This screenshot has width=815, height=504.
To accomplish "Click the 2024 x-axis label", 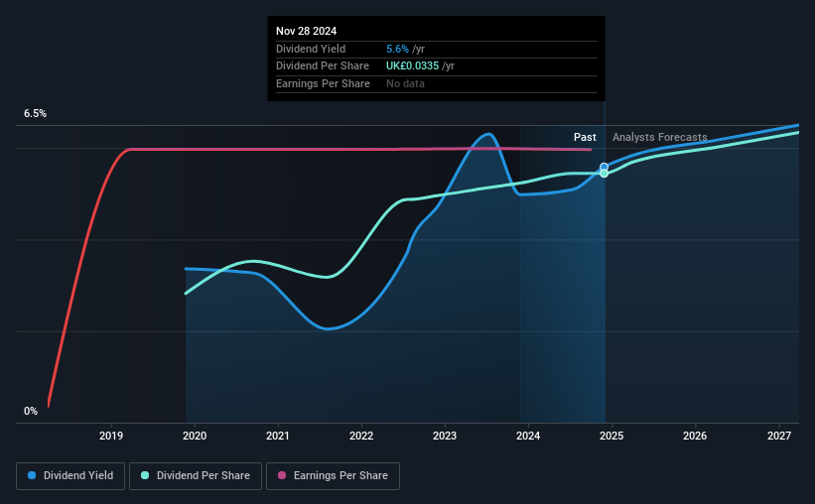I will point(528,436).
